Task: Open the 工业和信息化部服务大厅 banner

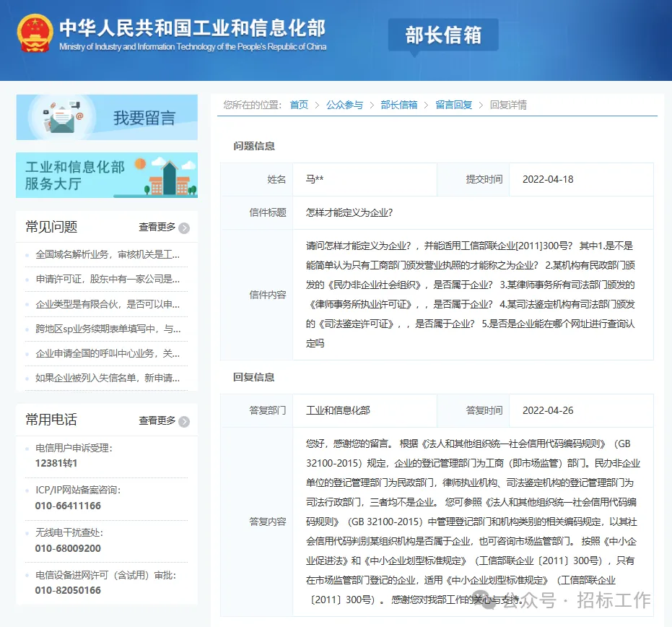Action: pos(107,175)
